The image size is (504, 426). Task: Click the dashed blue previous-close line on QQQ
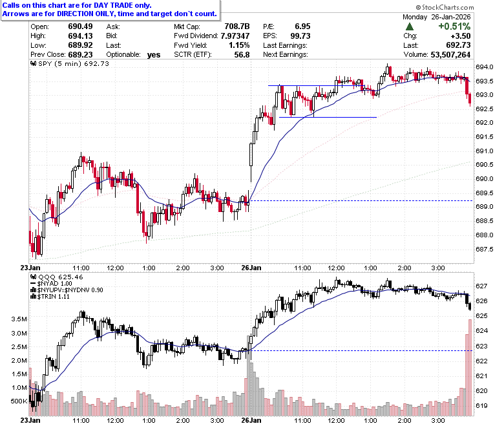click(x=361, y=350)
